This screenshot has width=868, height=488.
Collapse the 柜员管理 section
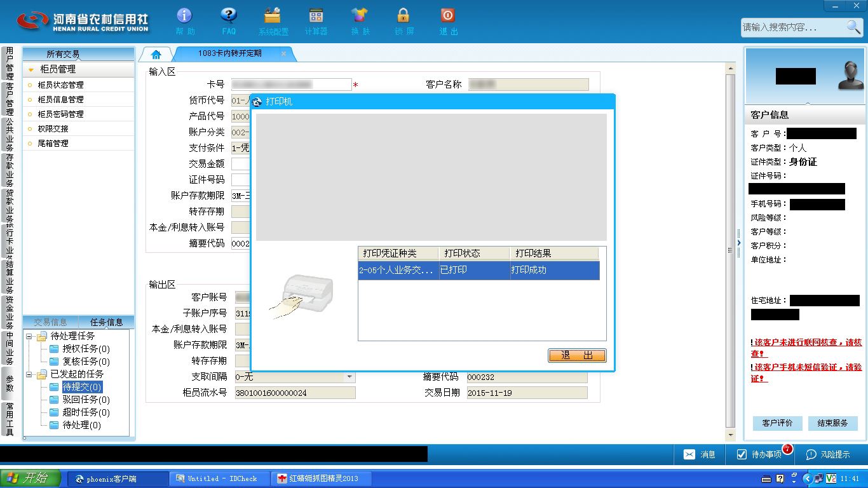[31, 69]
